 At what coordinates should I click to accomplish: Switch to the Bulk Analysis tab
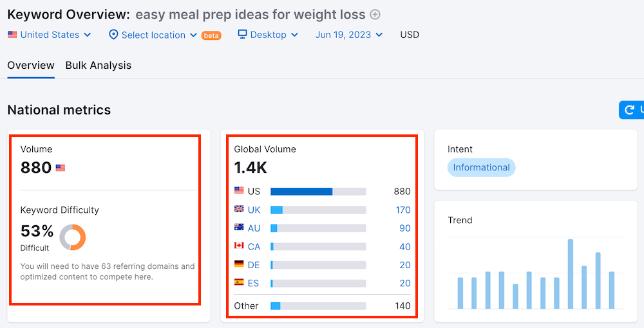(99, 65)
